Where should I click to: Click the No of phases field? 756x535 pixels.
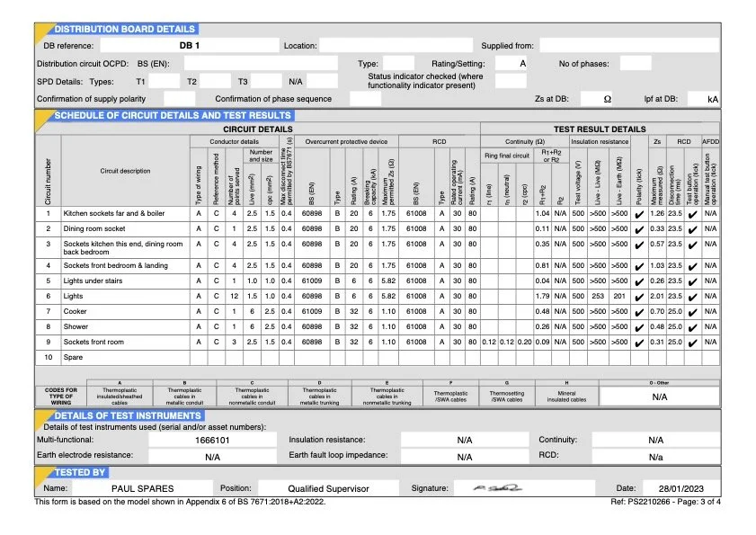pos(636,63)
